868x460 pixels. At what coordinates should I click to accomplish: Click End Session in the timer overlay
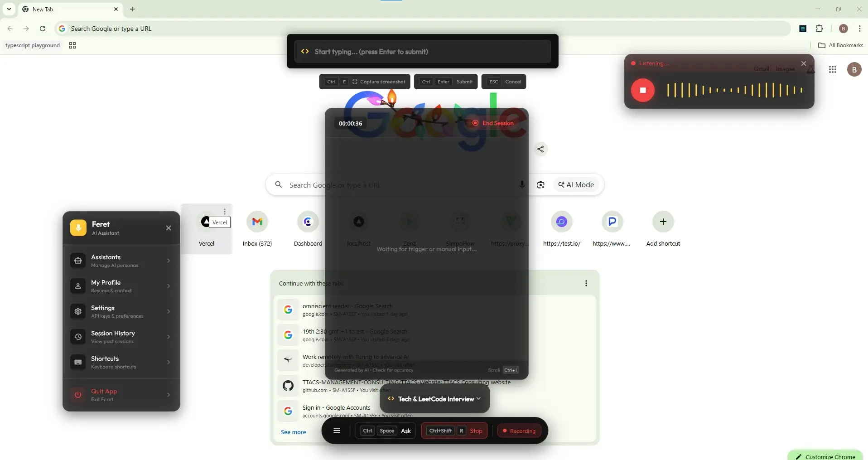click(493, 123)
